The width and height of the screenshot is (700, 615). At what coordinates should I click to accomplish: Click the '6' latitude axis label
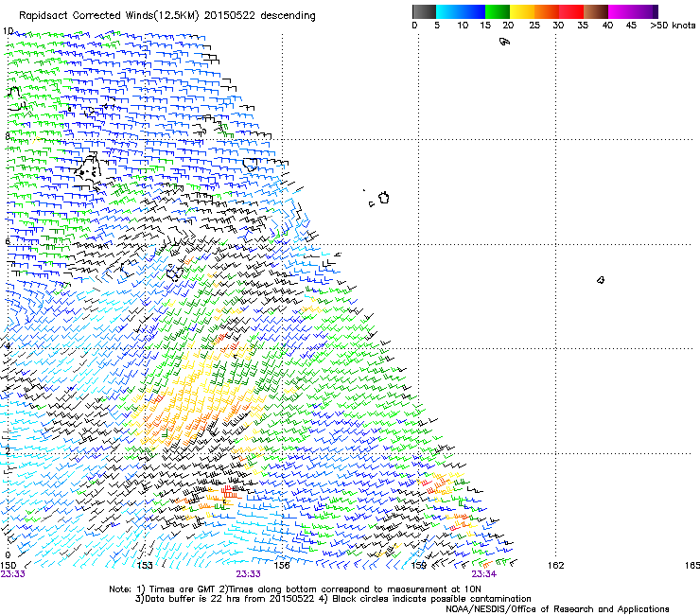[x=8, y=241]
